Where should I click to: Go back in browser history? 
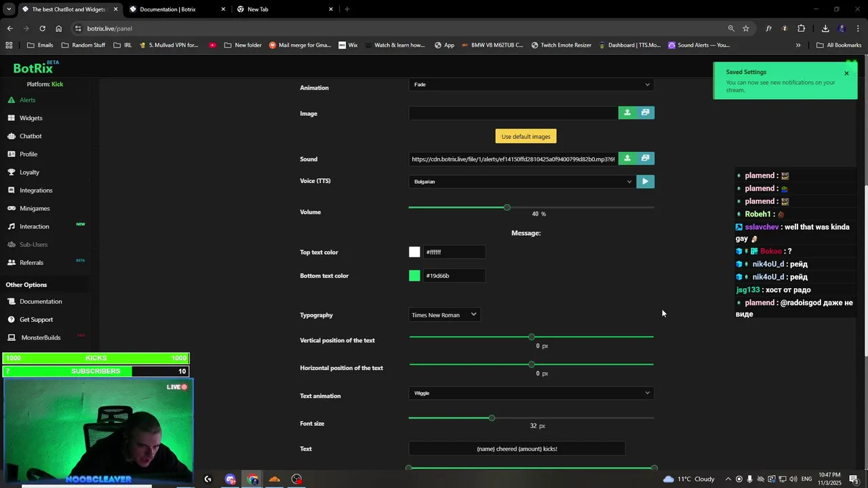(x=9, y=28)
